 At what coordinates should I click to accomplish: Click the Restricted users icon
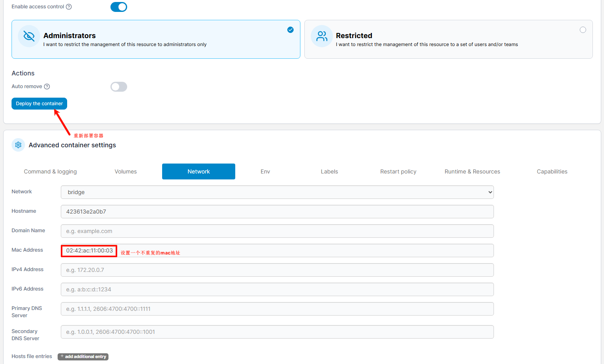point(321,36)
